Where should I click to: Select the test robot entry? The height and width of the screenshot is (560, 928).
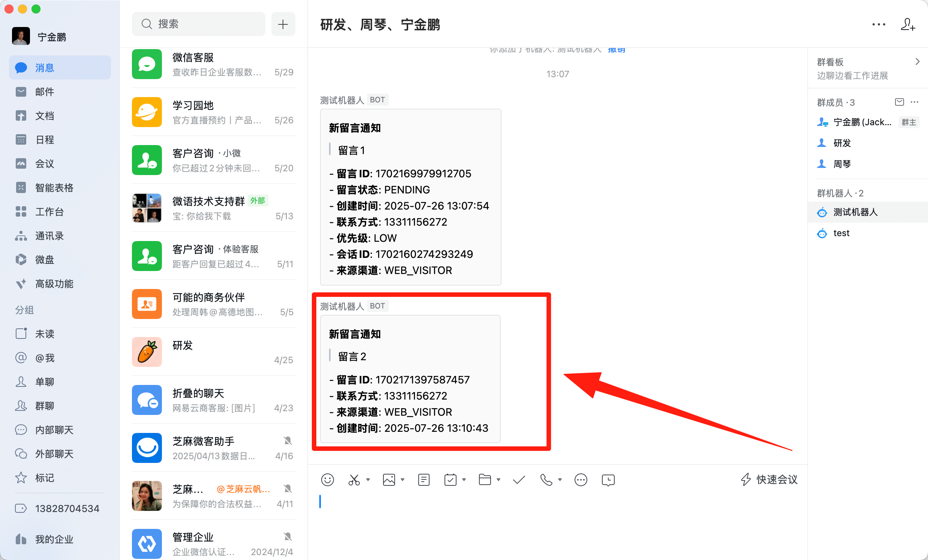tap(868, 233)
